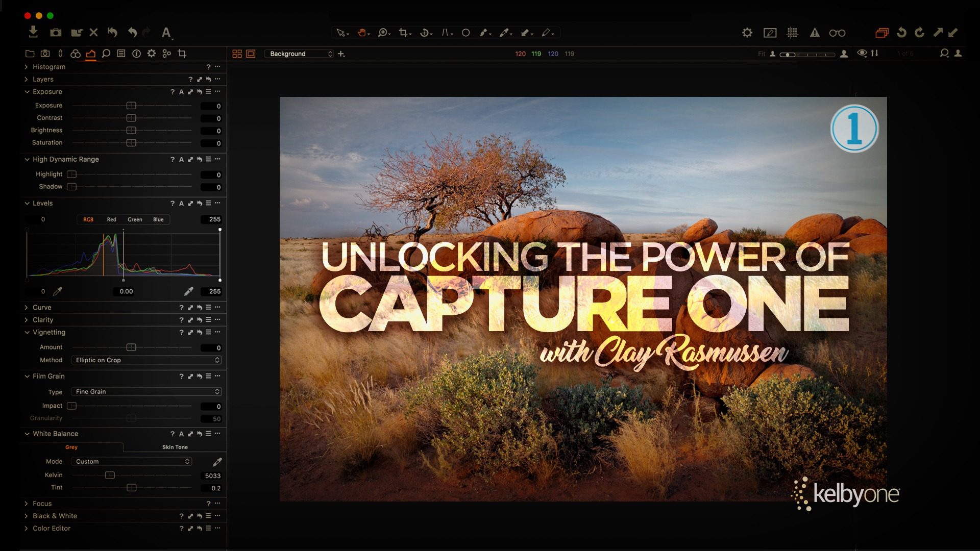Image resolution: width=980 pixels, height=551 pixels.
Task: Switch to single-image viewer mode
Action: [251, 54]
